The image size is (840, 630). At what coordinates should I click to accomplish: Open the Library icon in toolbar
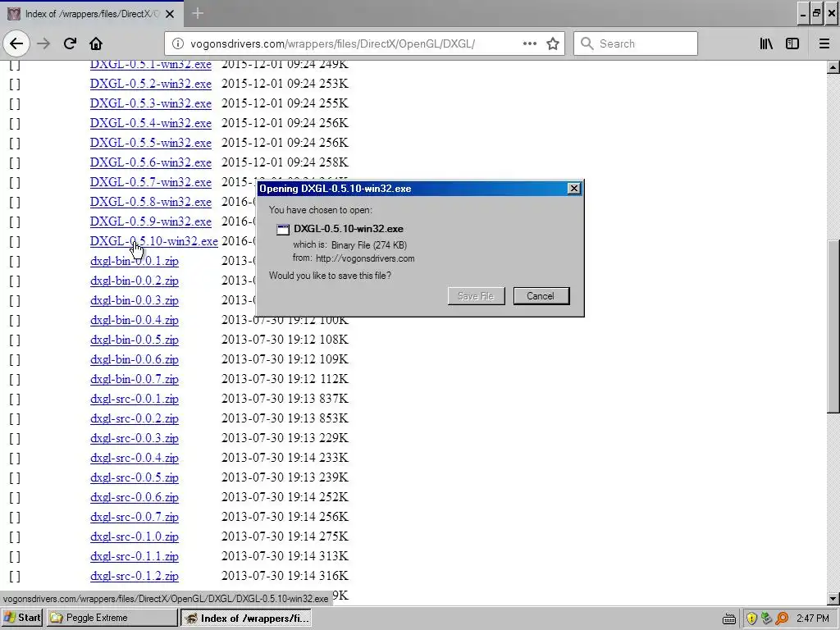(x=766, y=43)
